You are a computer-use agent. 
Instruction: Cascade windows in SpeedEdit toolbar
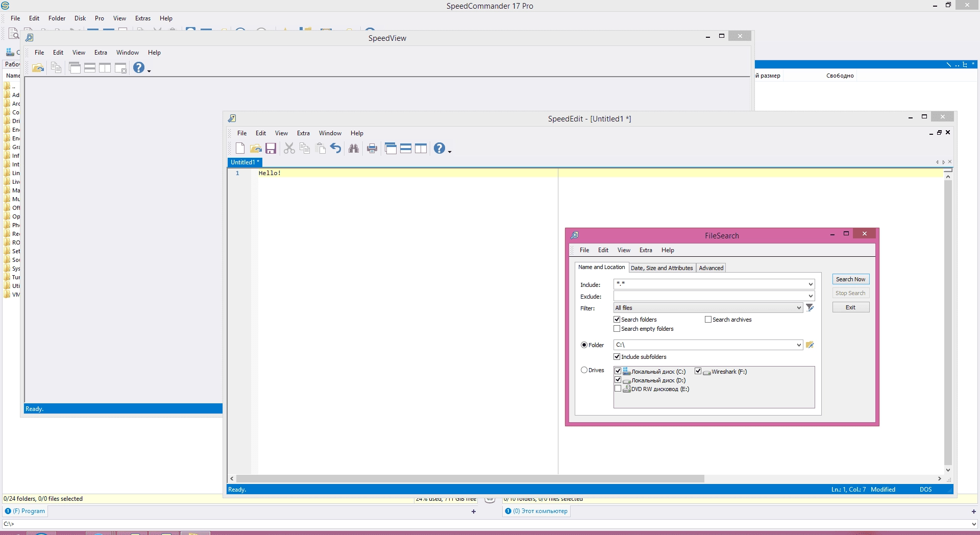[390, 148]
